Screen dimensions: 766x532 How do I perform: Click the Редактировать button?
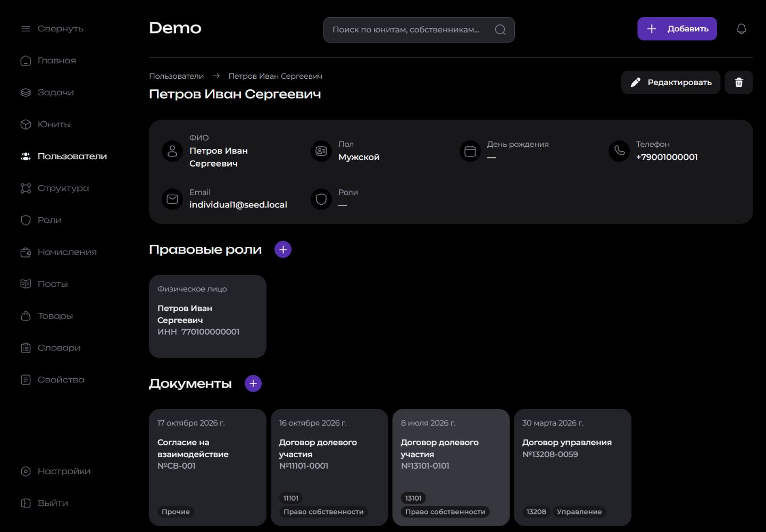[671, 82]
